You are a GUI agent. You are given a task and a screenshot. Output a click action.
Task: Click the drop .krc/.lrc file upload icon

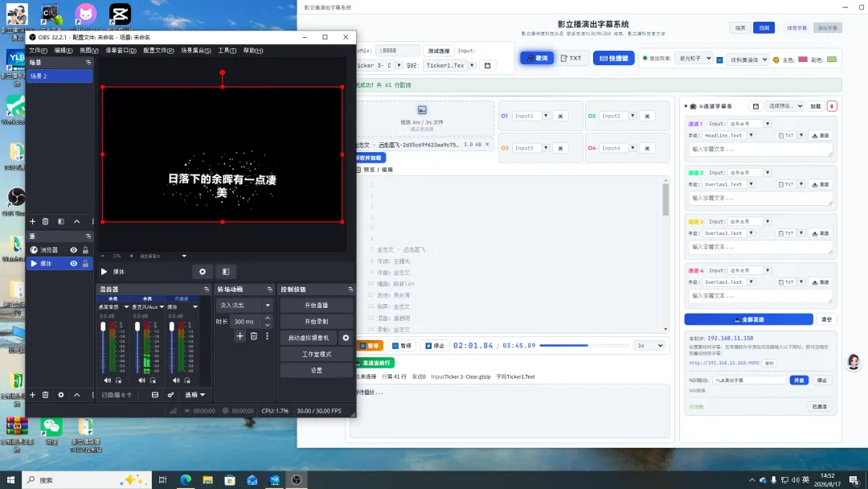pyautogui.click(x=422, y=110)
